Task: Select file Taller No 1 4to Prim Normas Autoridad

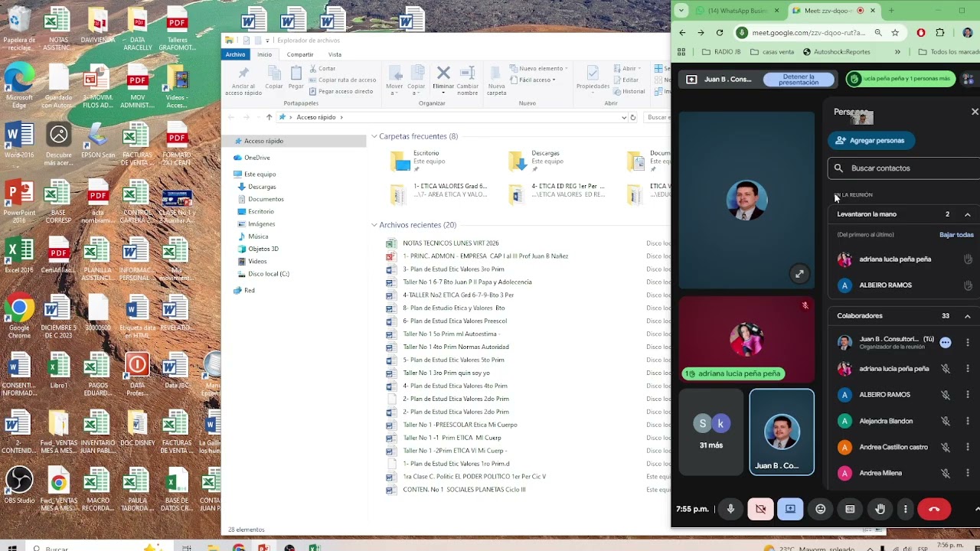Action: (x=456, y=347)
